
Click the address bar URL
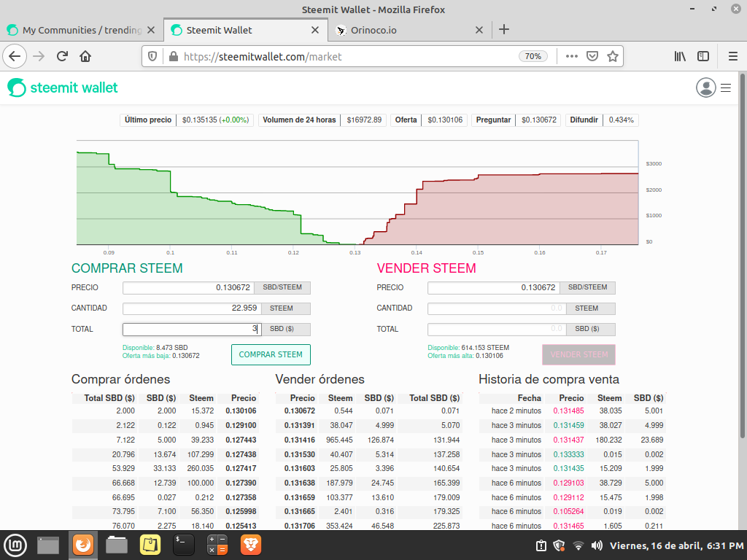coord(263,57)
